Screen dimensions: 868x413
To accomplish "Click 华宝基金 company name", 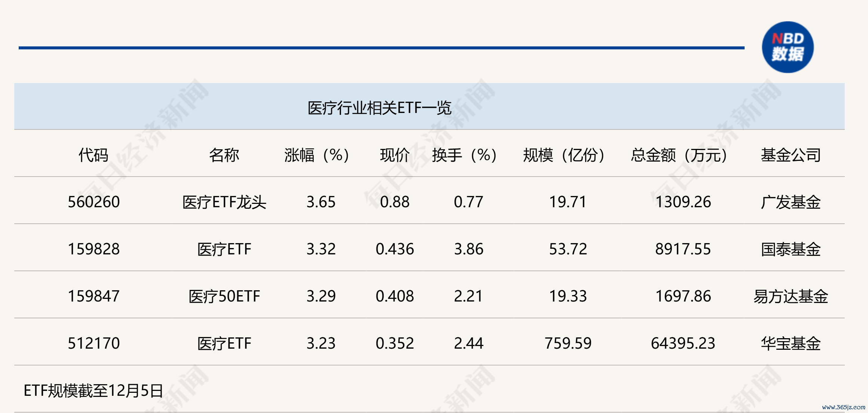I will click(x=791, y=343).
